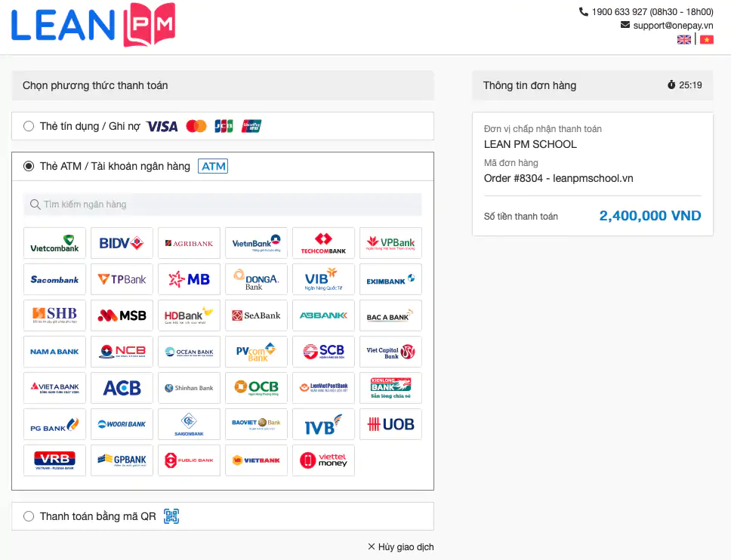The height and width of the screenshot is (560, 731).
Task: Pick the OCB bank logo
Action: (x=256, y=388)
